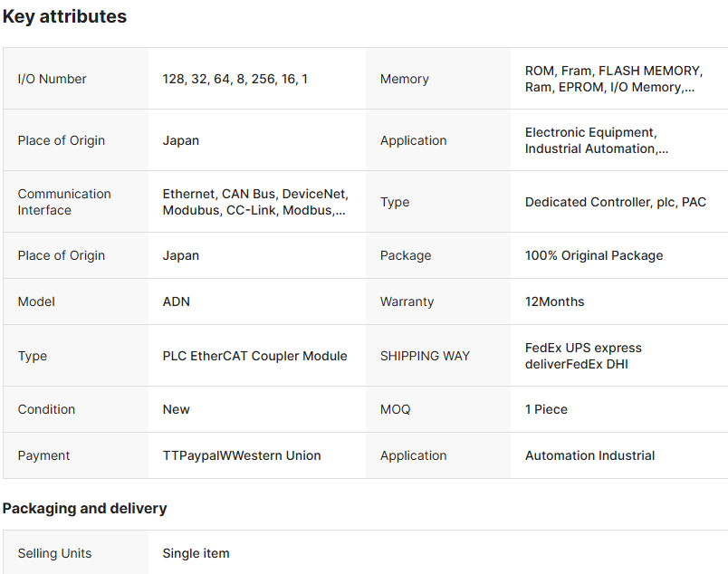Click the "TTPaypalWWestern Union" payment value
Viewport: 728px width, 574px height.
[x=242, y=455]
